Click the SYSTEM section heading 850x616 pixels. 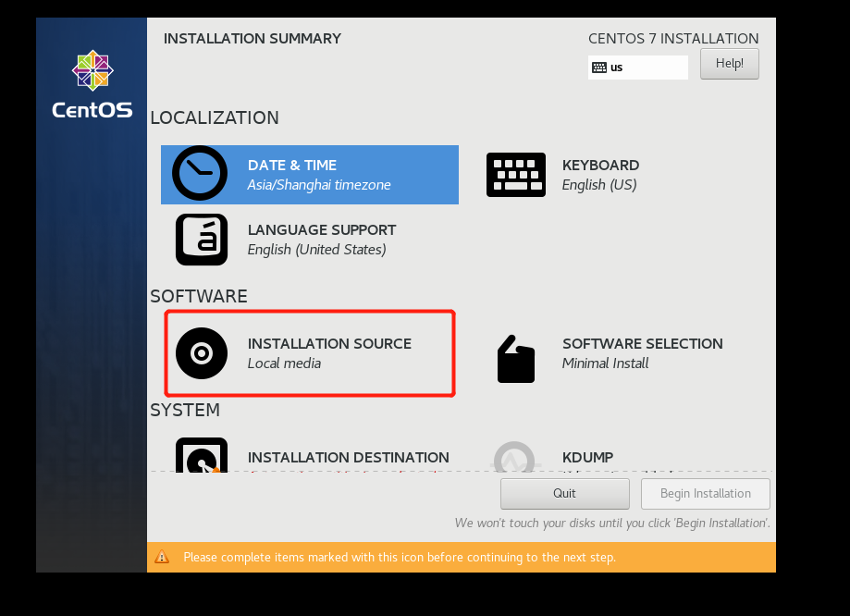click(185, 410)
